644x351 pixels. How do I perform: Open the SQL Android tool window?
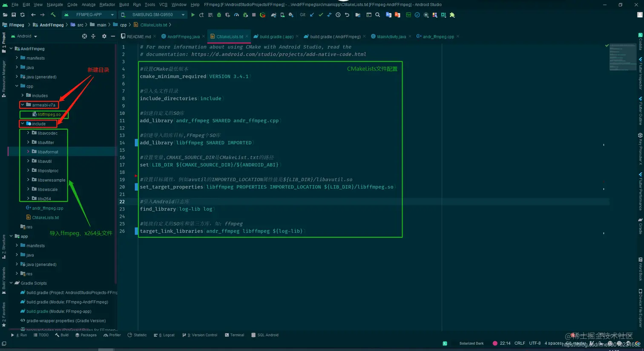[265, 335]
